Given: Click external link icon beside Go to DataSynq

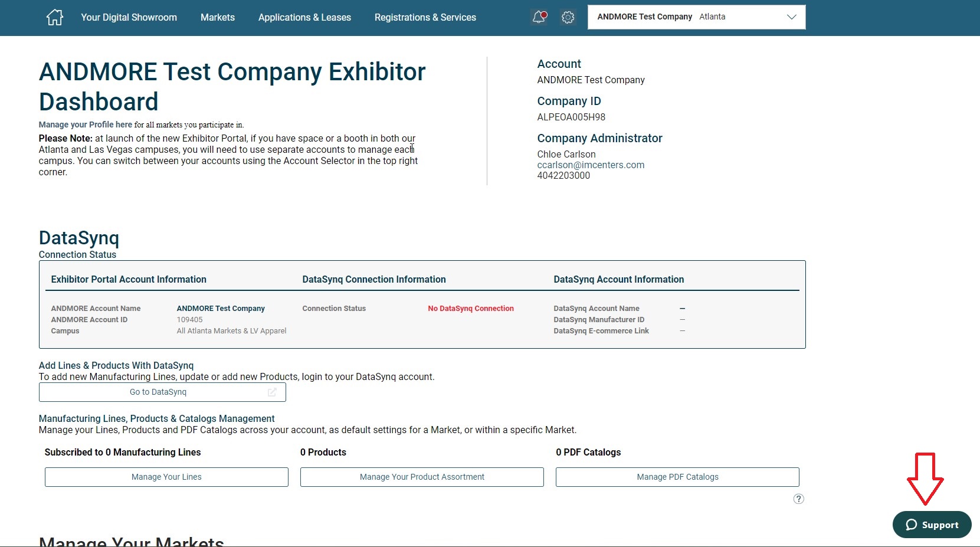Looking at the screenshot, I should click(x=272, y=392).
